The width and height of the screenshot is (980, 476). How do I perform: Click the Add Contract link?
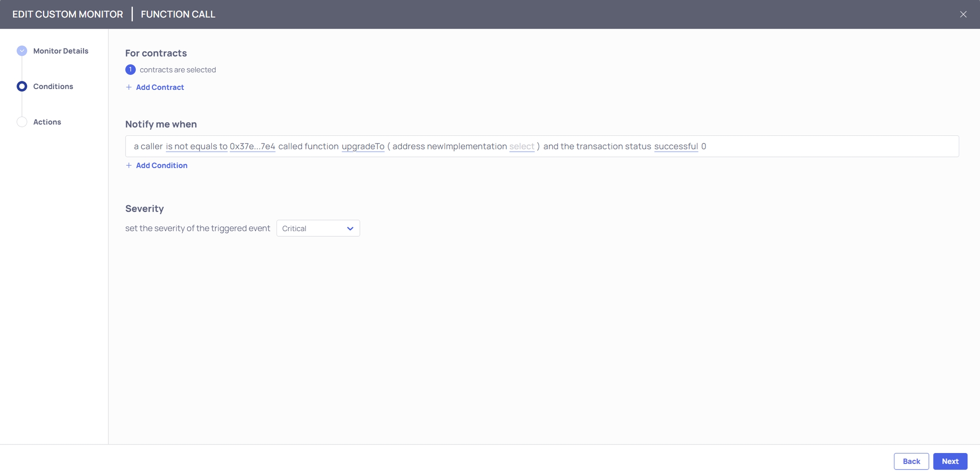pyautogui.click(x=160, y=87)
